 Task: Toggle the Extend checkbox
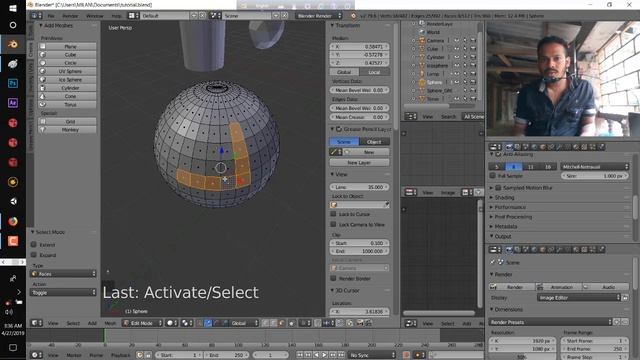[x=34, y=244]
